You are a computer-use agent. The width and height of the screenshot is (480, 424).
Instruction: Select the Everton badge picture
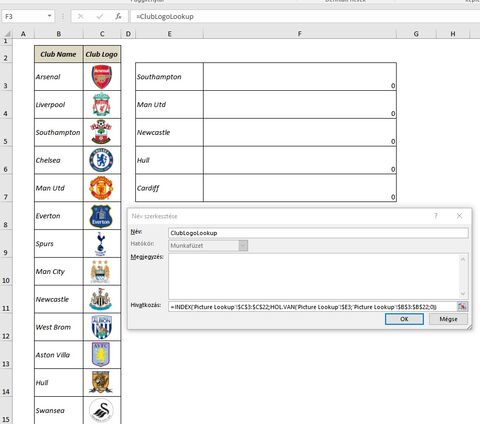(x=101, y=216)
